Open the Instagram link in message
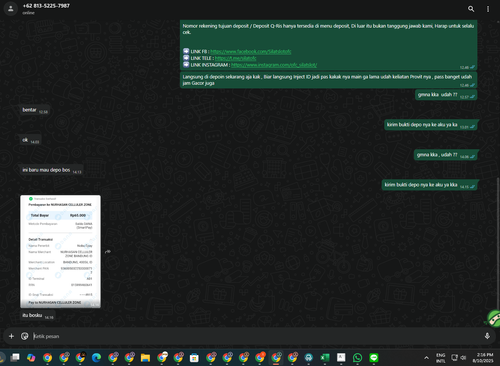 coord(274,65)
